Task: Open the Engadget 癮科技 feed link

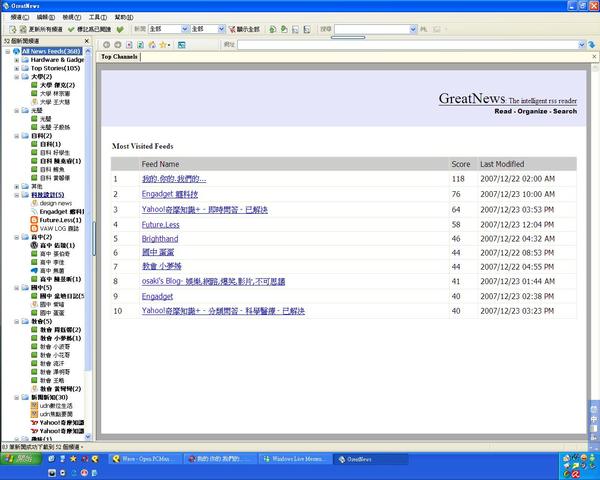Action: click(x=170, y=194)
